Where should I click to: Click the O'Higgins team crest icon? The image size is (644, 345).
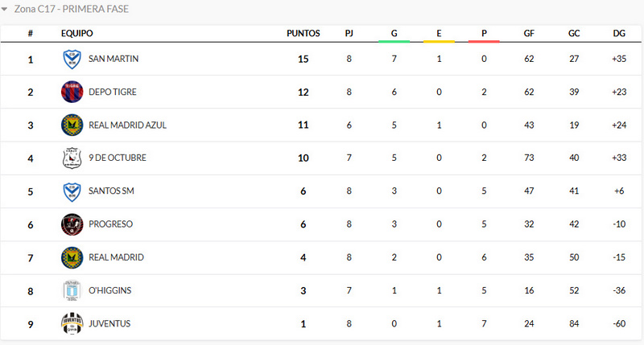pos(72,290)
